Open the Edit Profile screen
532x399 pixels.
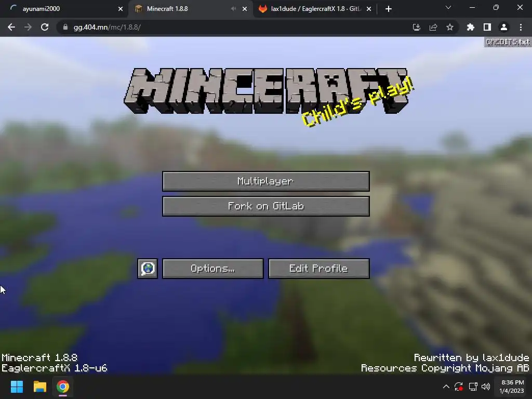(x=318, y=269)
